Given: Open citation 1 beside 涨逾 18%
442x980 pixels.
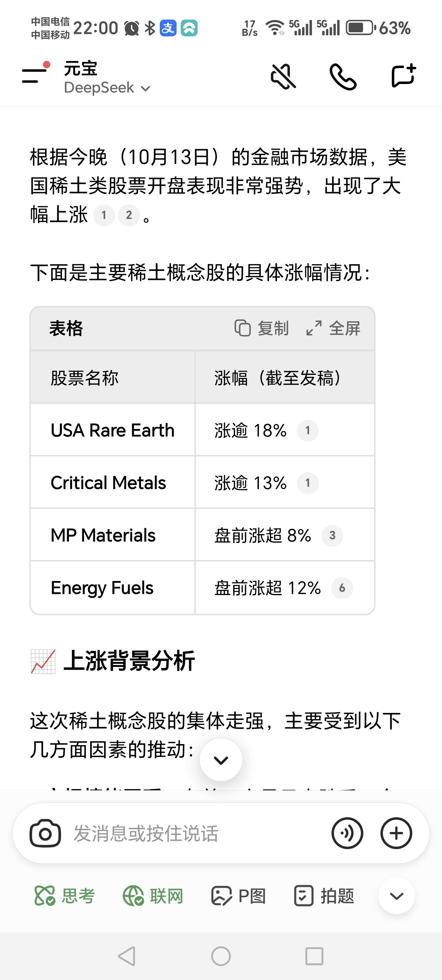Looking at the screenshot, I should tap(307, 430).
